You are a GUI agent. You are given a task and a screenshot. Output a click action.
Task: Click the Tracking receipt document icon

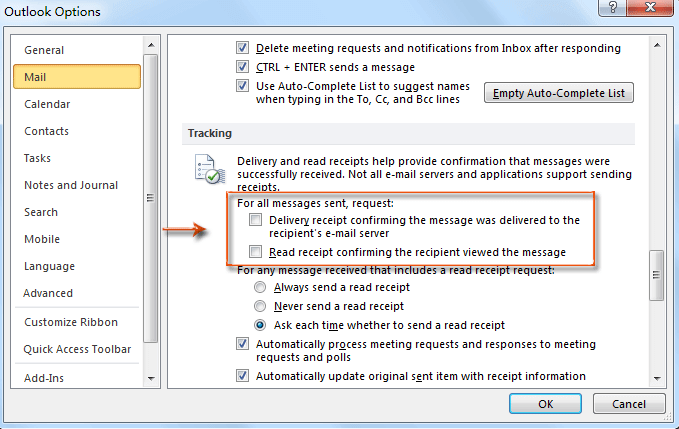(210, 169)
